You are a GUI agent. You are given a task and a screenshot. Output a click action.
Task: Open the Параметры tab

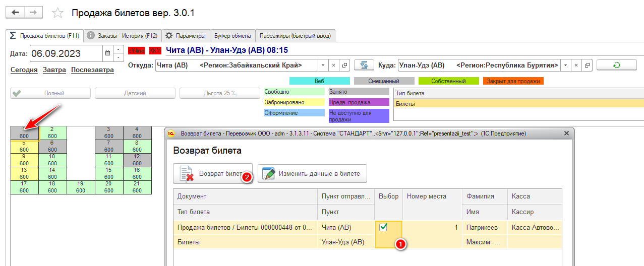(186, 36)
